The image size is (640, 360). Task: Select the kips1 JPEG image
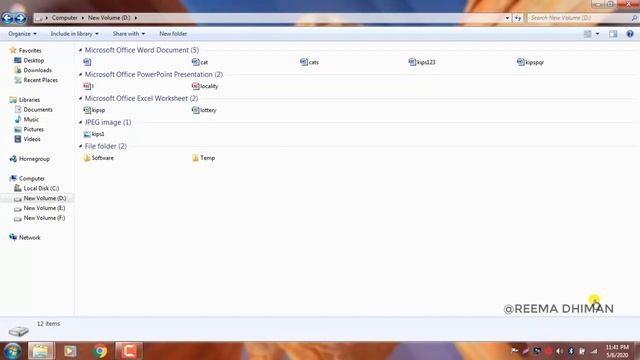pyautogui.click(x=93, y=134)
